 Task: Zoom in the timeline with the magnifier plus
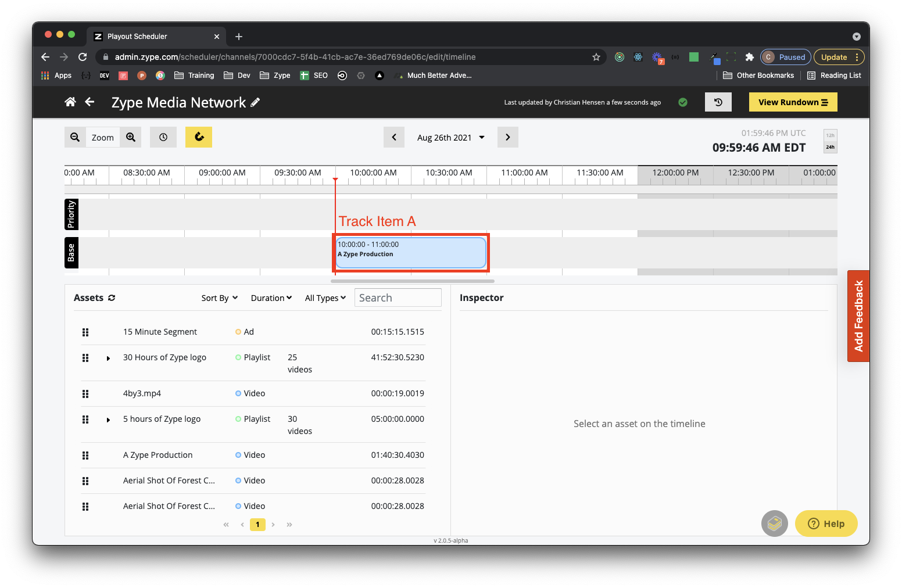pos(131,137)
